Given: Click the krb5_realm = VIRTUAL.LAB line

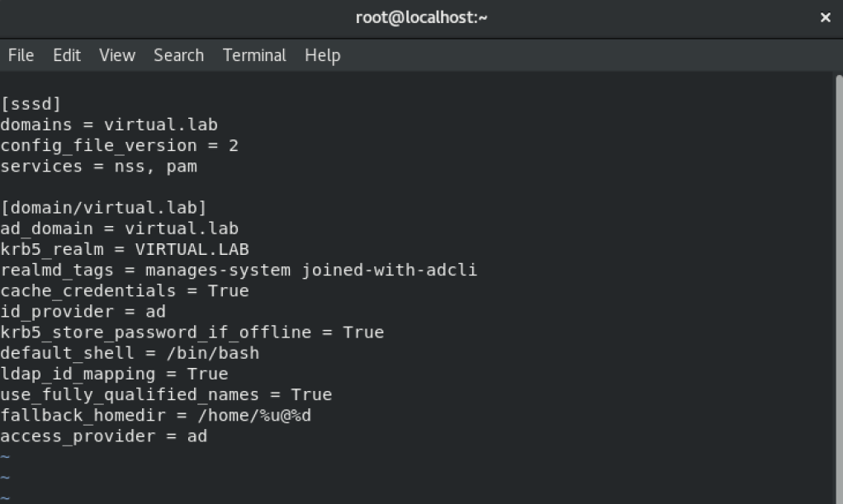Looking at the screenshot, I should click(124, 248).
